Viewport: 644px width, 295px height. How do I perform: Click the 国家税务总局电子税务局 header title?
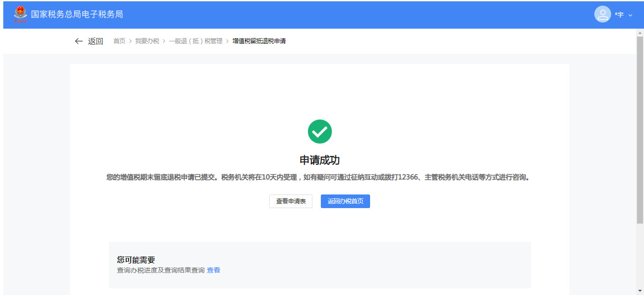click(77, 15)
